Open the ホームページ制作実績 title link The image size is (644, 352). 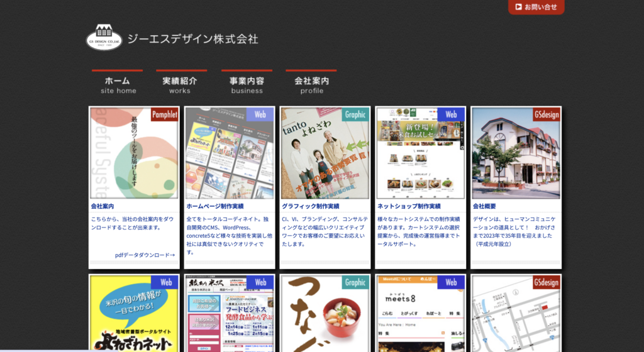pos(215,206)
